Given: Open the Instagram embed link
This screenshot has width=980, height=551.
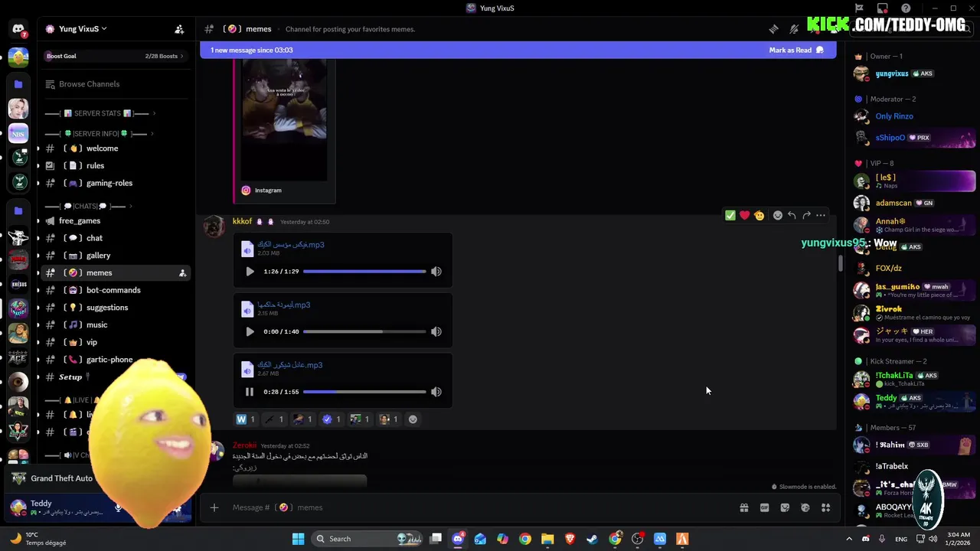Looking at the screenshot, I should (x=268, y=191).
